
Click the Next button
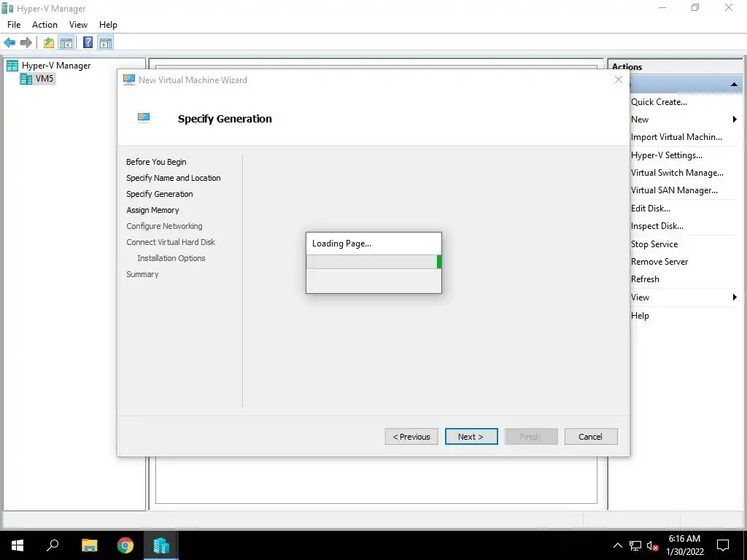tap(471, 437)
